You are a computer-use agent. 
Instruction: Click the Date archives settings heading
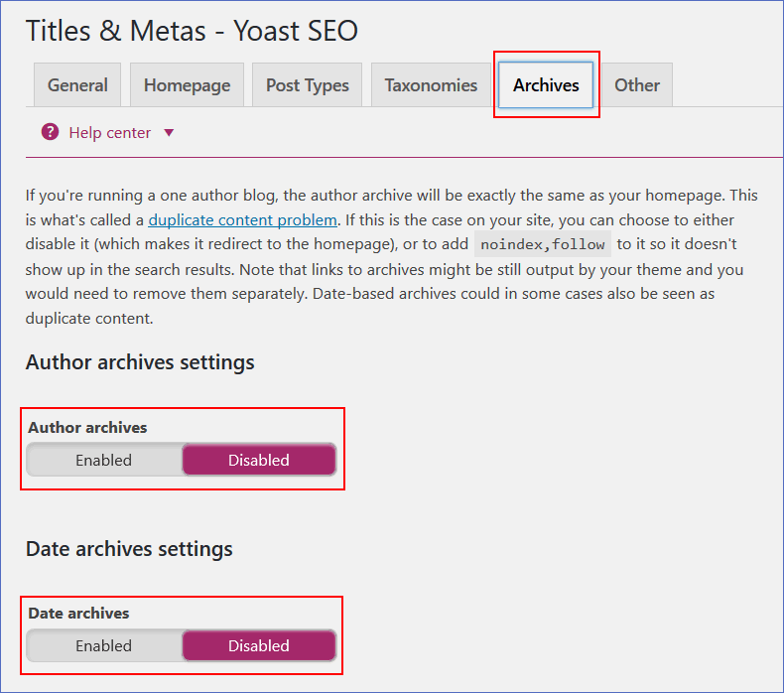129,549
